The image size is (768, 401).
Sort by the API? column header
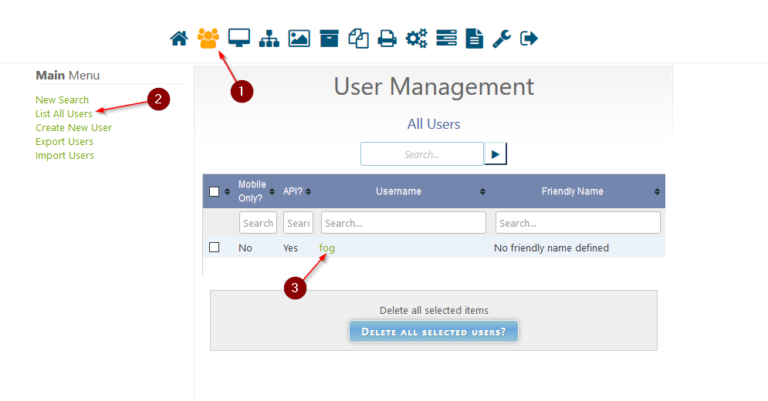[x=296, y=191]
